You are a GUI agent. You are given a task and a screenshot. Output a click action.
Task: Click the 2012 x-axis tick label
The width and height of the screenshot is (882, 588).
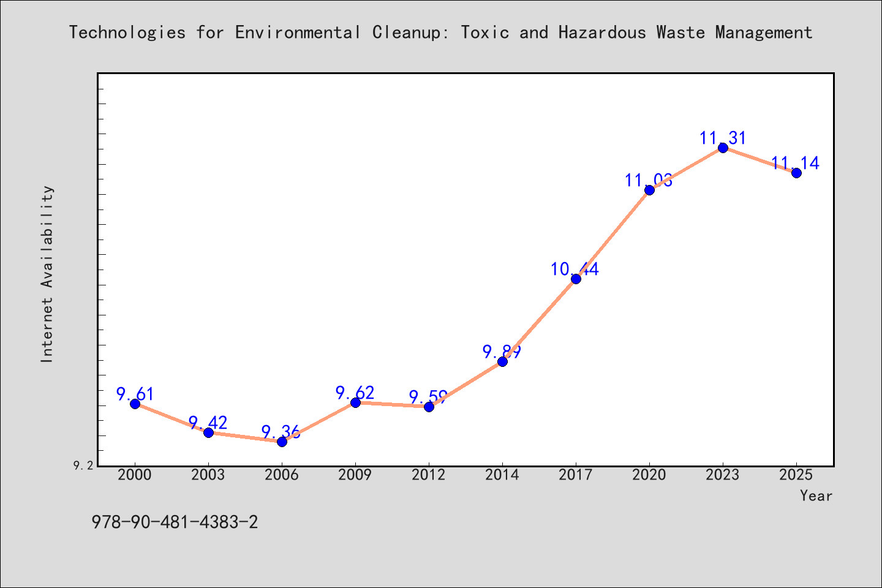tap(429, 475)
